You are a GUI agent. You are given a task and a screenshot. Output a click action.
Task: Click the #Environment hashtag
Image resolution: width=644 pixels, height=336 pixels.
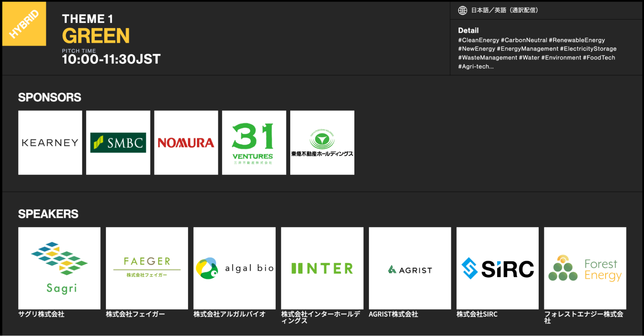(x=561, y=57)
